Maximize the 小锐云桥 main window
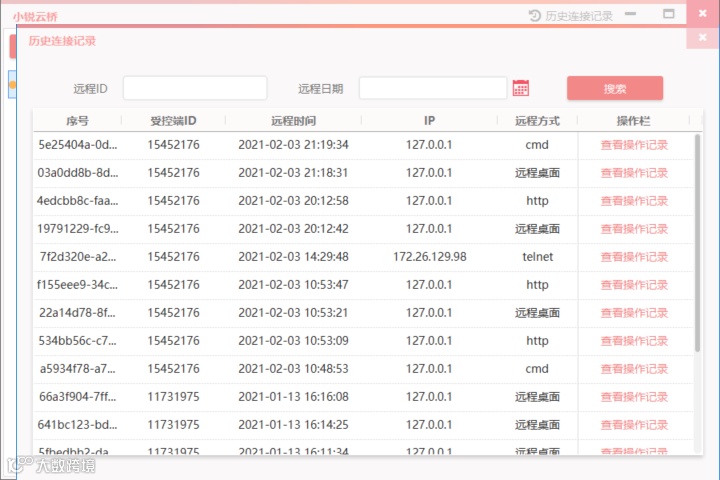 pos(669,14)
